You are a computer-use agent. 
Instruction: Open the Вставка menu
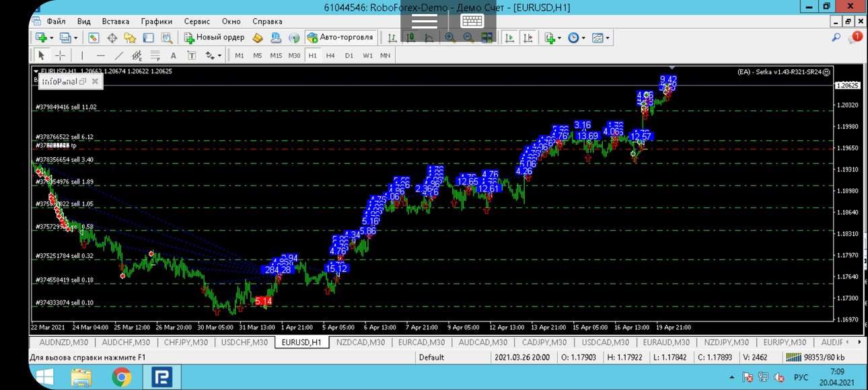coord(116,21)
